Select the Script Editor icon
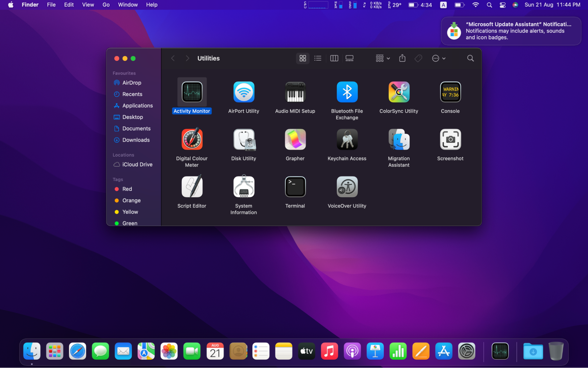The height and width of the screenshot is (368, 588). (x=192, y=186)
